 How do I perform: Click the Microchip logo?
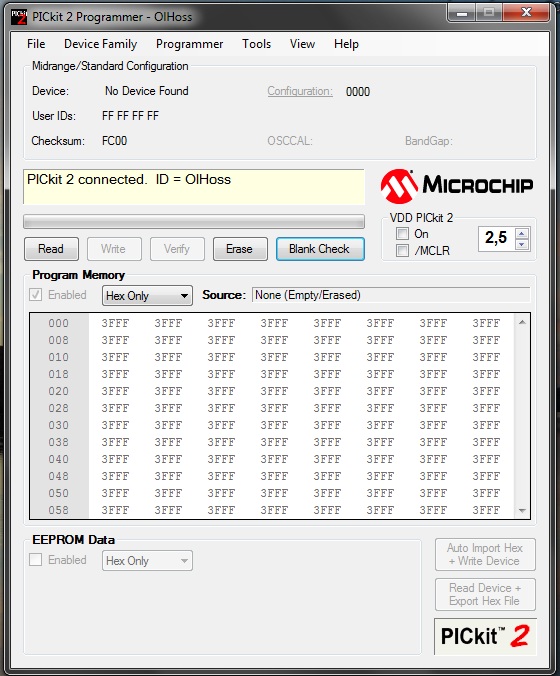pyautogui.click(x=457, y=186)
